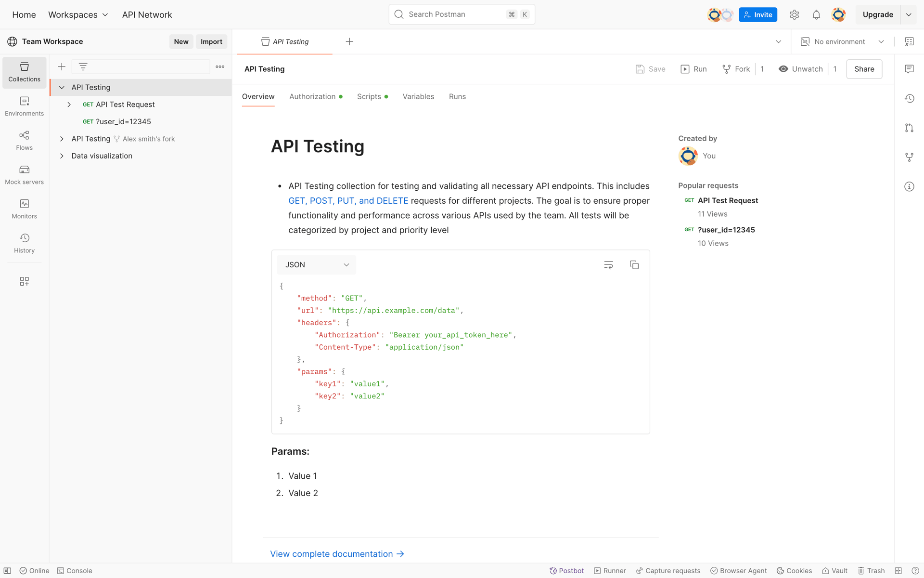Open the arrow dropdown beside Upgrade
Image resolution: width=924 pixels, height=578 pixels.
909,14
